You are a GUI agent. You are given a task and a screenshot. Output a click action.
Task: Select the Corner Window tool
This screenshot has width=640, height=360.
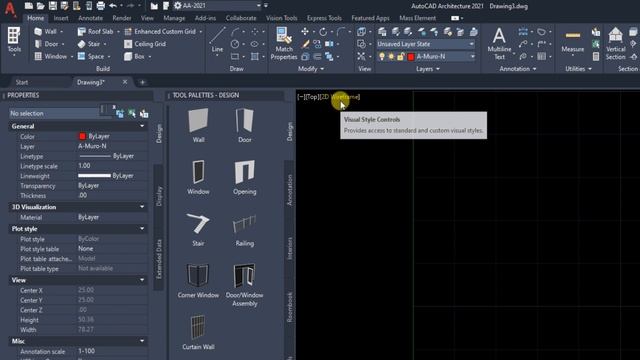198,280
